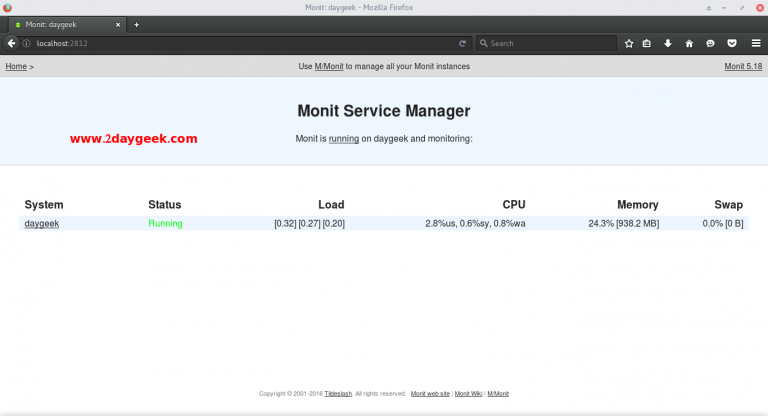Bookmark this page with the star icon
Viewport: 768px width, 416px height.
(x=629, y=43)
